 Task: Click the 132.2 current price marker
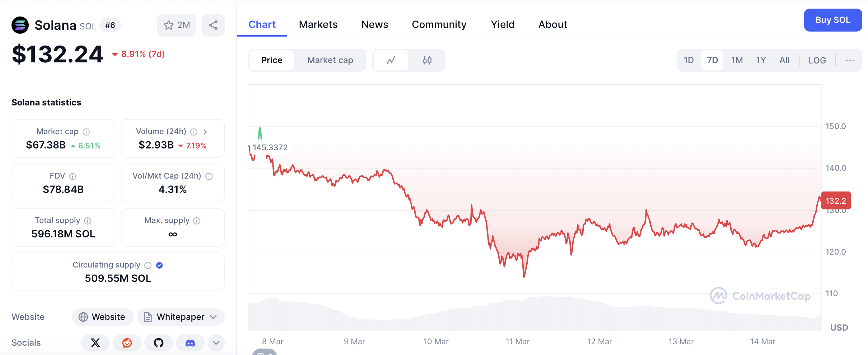836,201
